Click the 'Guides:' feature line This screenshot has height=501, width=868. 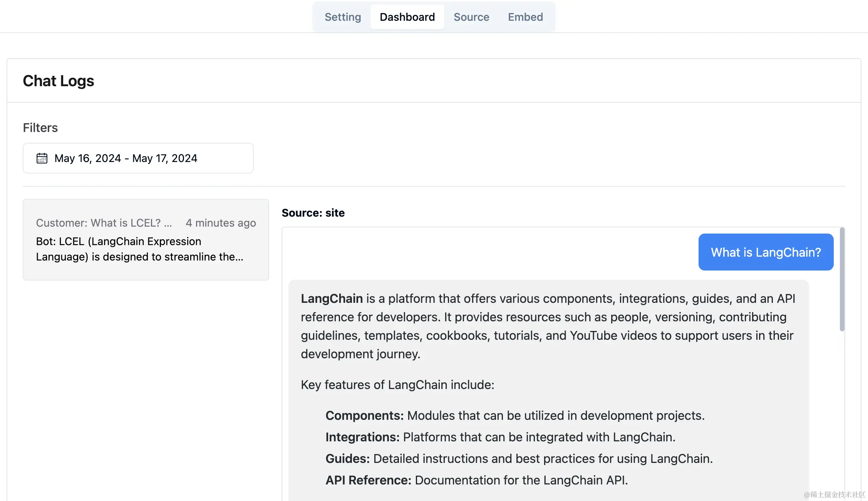pyautogui.click(x=519, y=459)
